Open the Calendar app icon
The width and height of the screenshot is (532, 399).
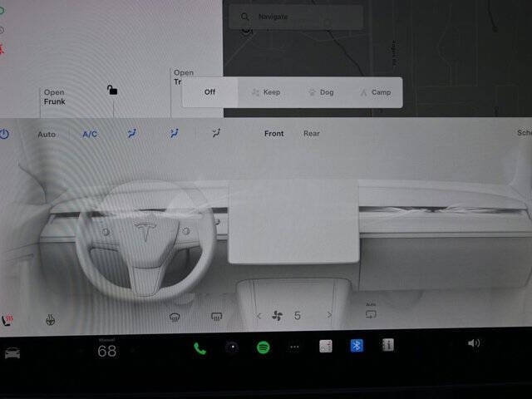pyautogui.click(x=326, y=346)
